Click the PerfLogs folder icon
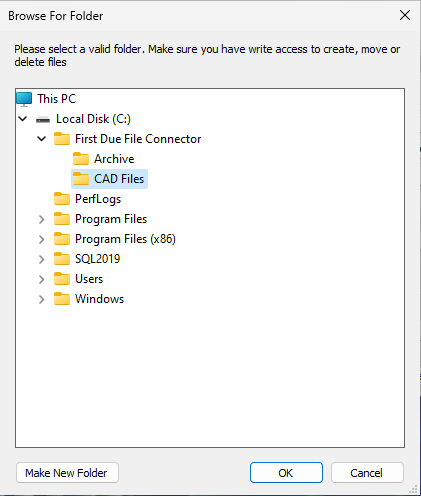Image resolution: width=421 pixels, height=496 pixels. [x=62, y=199]
